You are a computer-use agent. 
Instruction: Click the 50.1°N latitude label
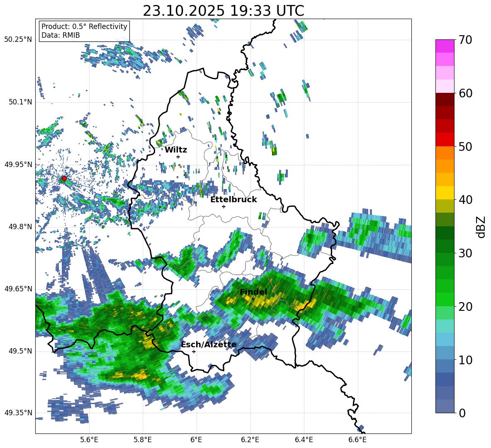20,102
